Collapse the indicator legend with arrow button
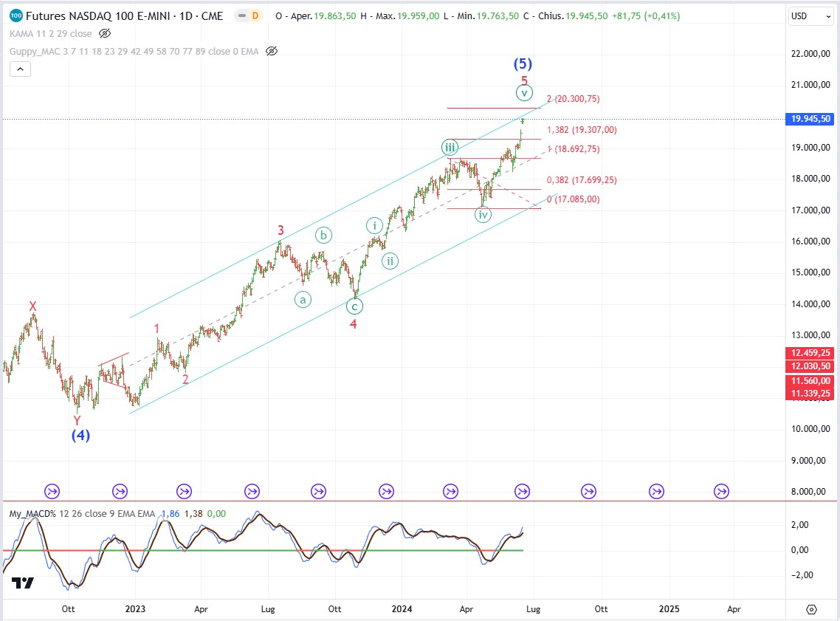Screen dimensions: 840x621 21,69
